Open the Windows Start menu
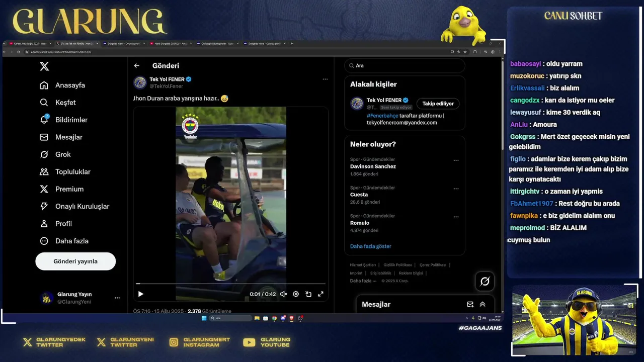 (x=204, y=318)
